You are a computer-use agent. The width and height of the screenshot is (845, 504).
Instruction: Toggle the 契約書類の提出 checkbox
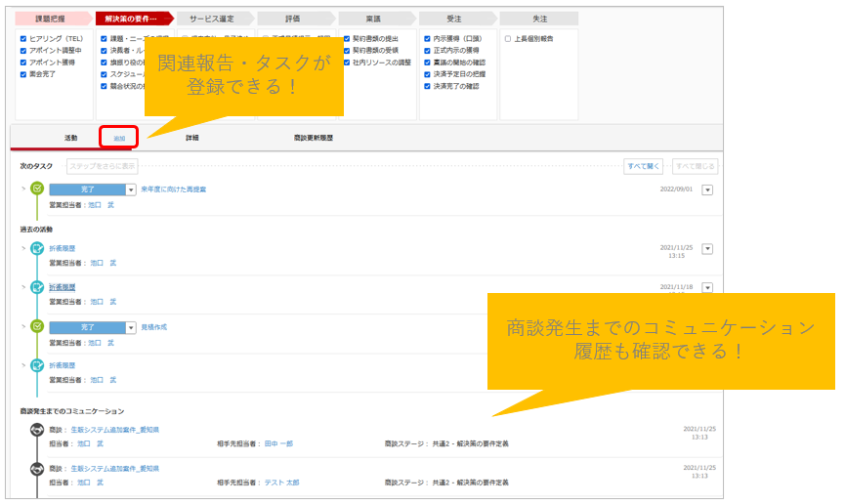pos(347,39)
